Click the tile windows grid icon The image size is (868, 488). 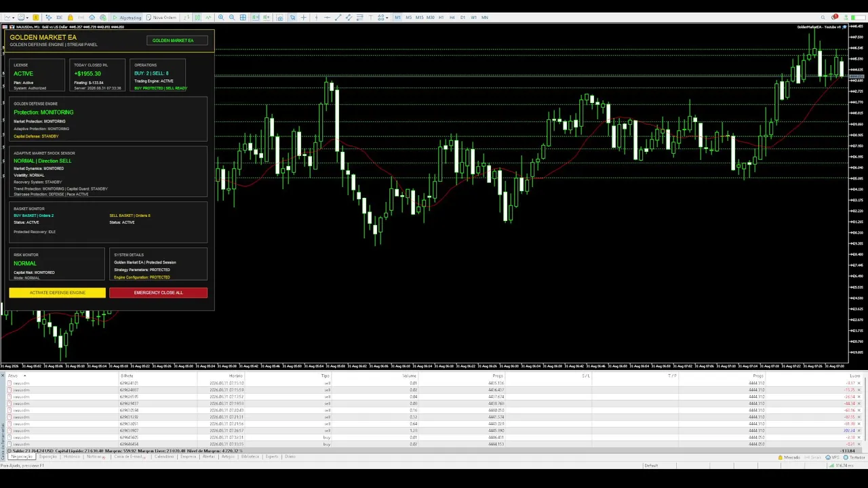(x=243, y=17)
